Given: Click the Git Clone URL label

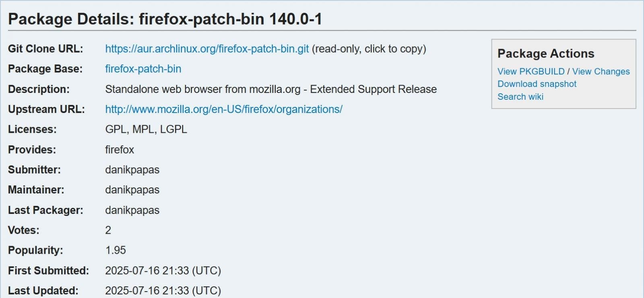Looking at the screenshot, I should 45,49.
